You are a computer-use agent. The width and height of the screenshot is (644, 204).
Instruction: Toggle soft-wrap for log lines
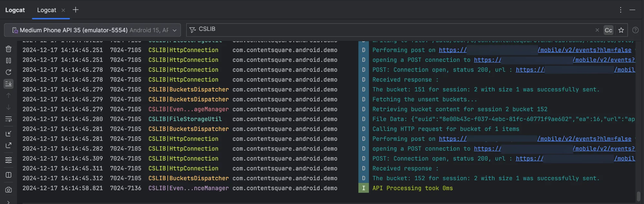coord(9,119)
